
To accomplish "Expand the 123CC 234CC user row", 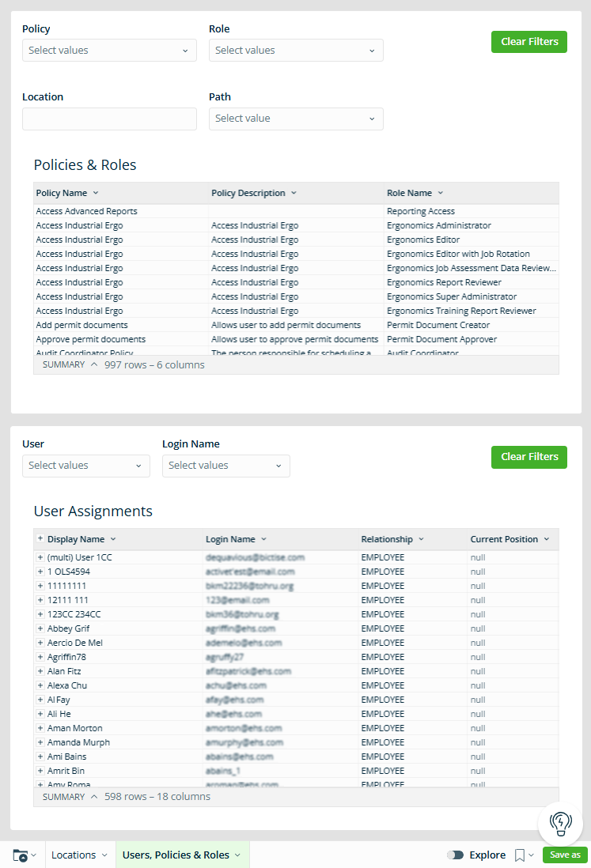I will (40, 614).
